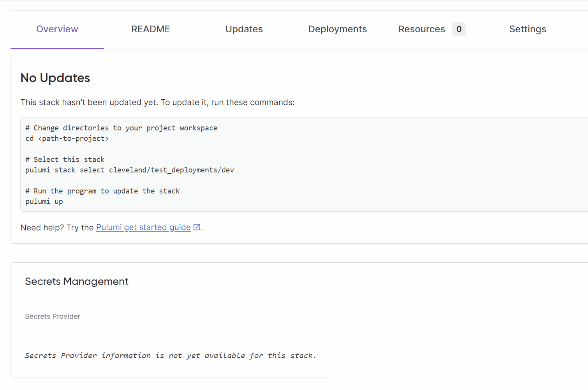The image size is (588, 390).
Task: Navigate to the Settings tab
Action: pos(528,29)
